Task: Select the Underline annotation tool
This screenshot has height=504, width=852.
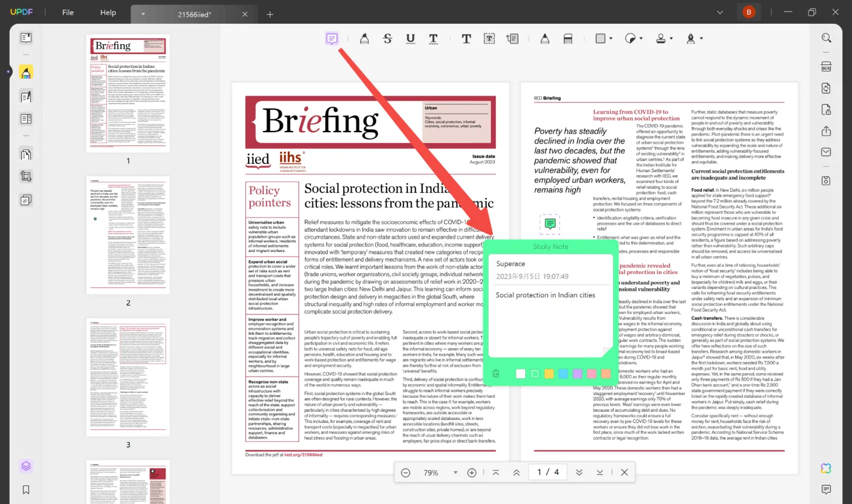Action: coord(410,38)
